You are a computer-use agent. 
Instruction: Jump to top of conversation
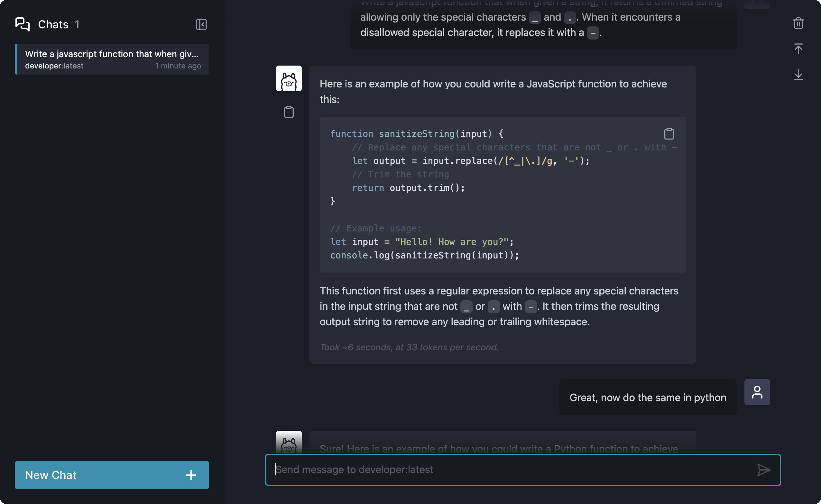[x=798, y=49]
